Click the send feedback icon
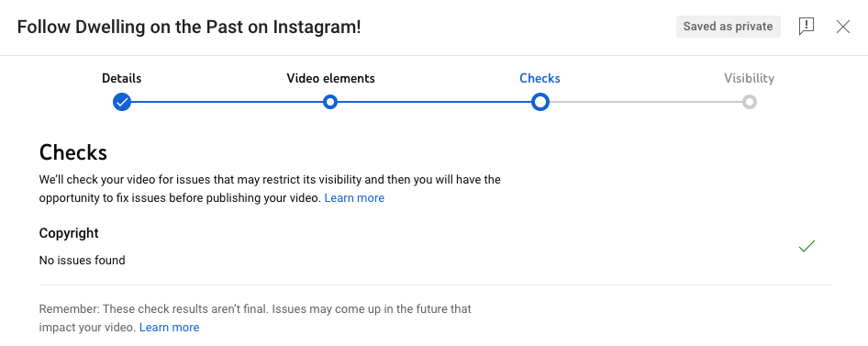868x346 pixels. 806,27
